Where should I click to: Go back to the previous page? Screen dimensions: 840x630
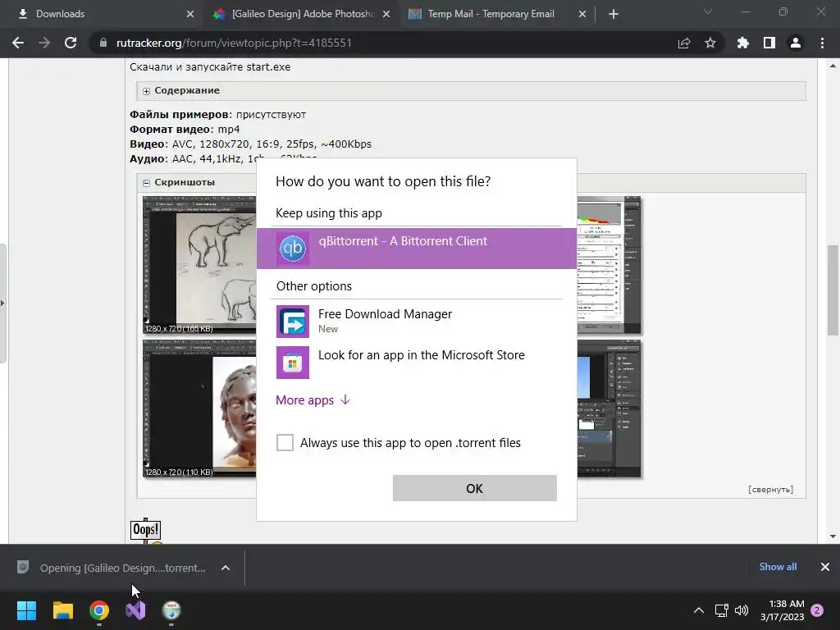pos(18,43)
